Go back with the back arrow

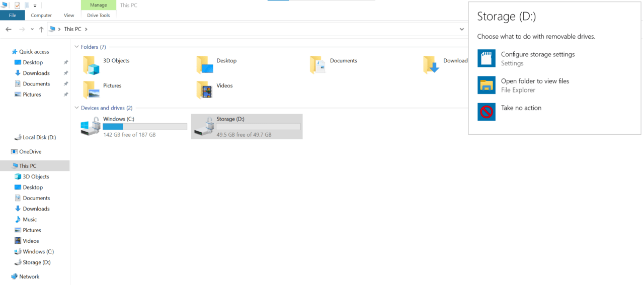pyautogui.click(x=9, y=29)
